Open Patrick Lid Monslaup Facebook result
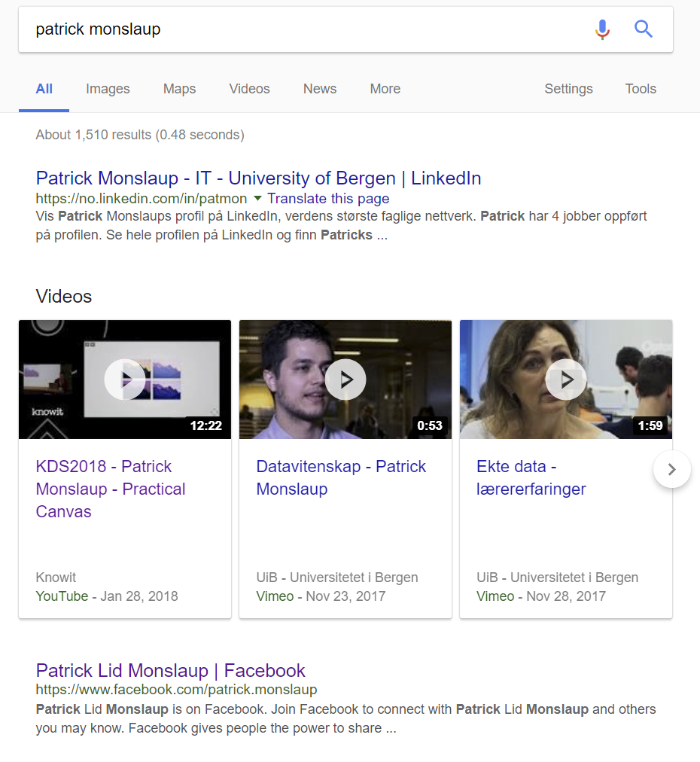 pyautogui.click(x=171, y=671)
